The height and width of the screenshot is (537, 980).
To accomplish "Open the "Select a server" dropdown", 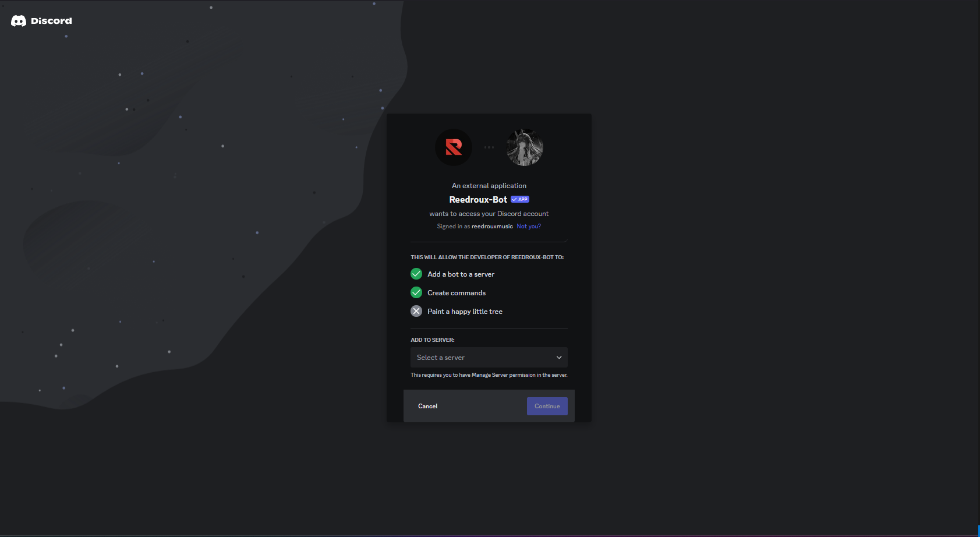I will (489, 358).
